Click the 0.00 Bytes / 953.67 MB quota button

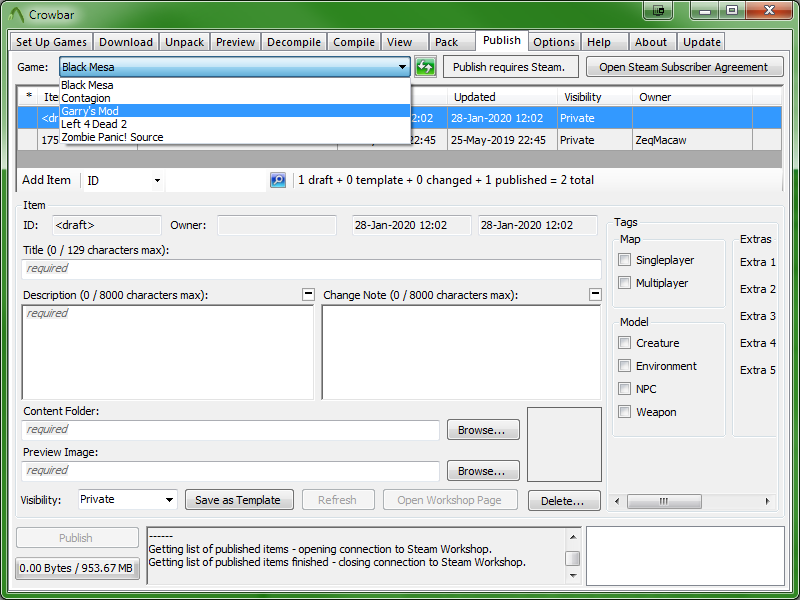pos(78,568)
